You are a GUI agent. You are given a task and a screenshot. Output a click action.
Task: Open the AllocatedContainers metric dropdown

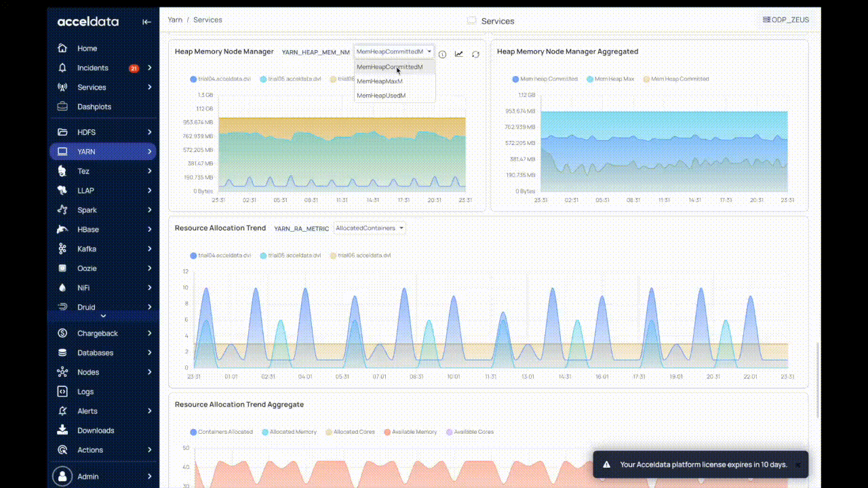(x=370, y=228)
